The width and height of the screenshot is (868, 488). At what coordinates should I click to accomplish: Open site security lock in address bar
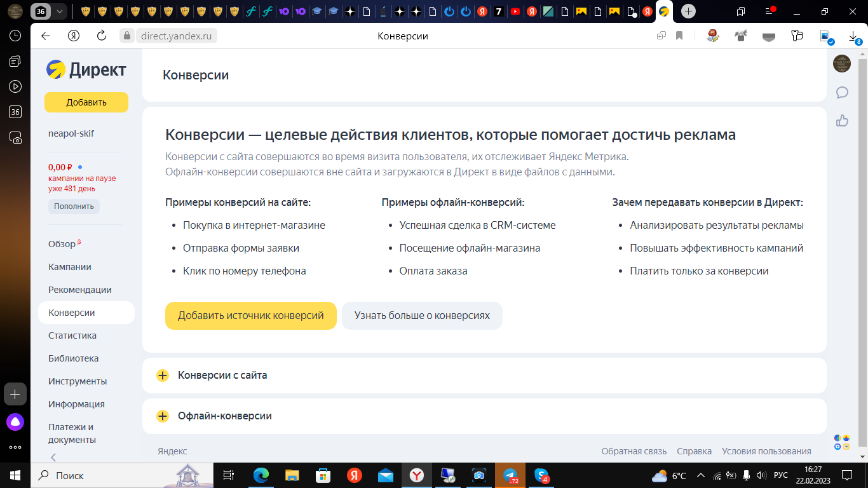[x=126, y=36]
